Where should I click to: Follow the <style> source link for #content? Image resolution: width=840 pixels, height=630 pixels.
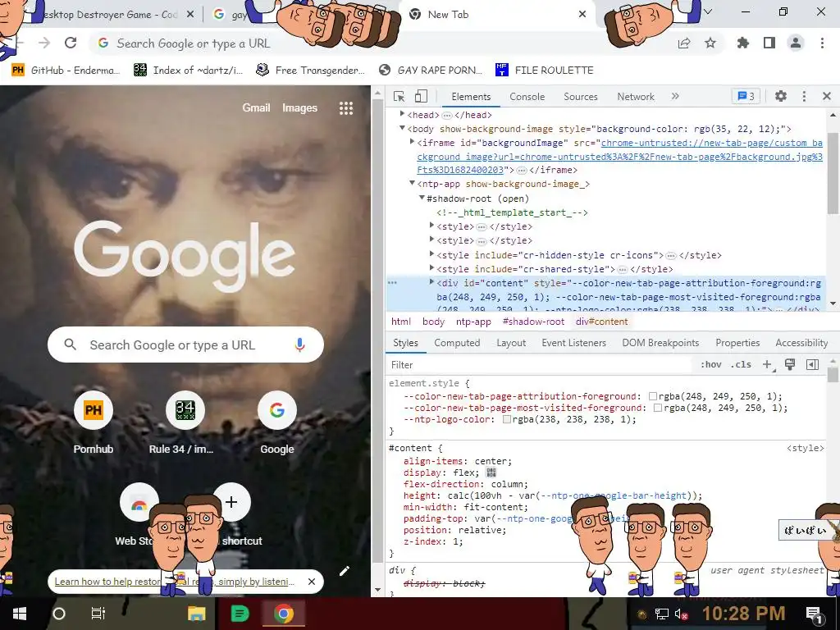point(806,448)
